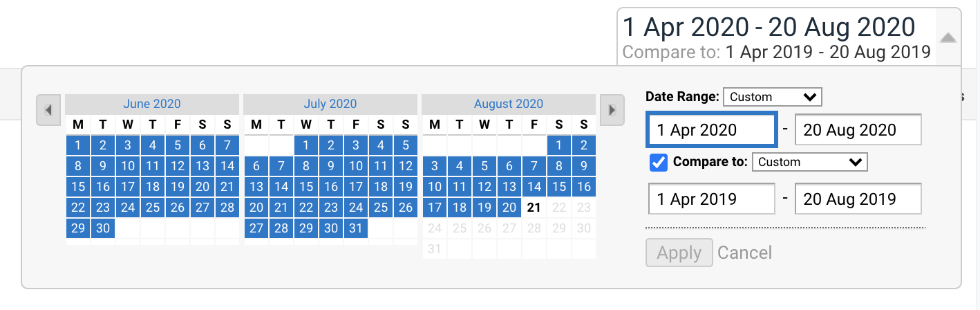Toggle the Compare to checkbox

tap(659, 162)
